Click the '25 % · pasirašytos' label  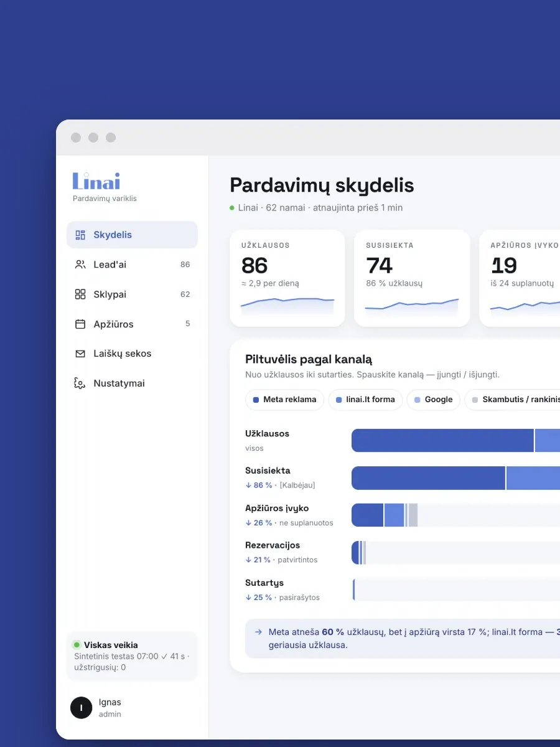pos(282,597)
